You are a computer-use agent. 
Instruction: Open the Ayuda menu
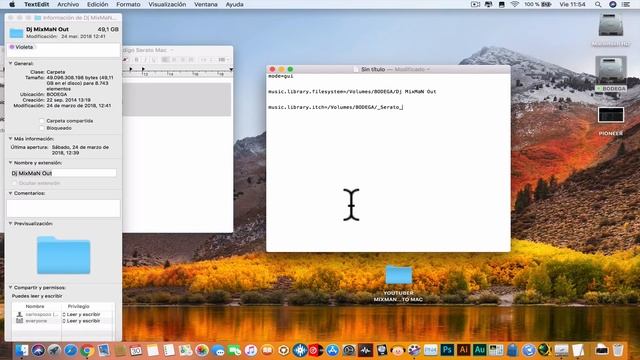234,4
